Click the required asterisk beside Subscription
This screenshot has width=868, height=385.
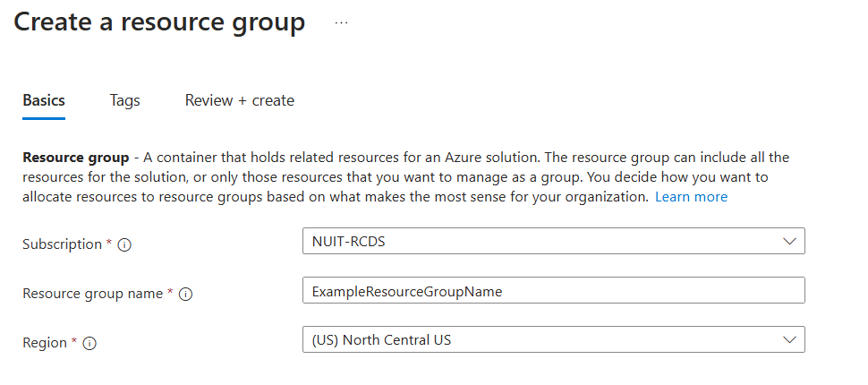[109, 244]
